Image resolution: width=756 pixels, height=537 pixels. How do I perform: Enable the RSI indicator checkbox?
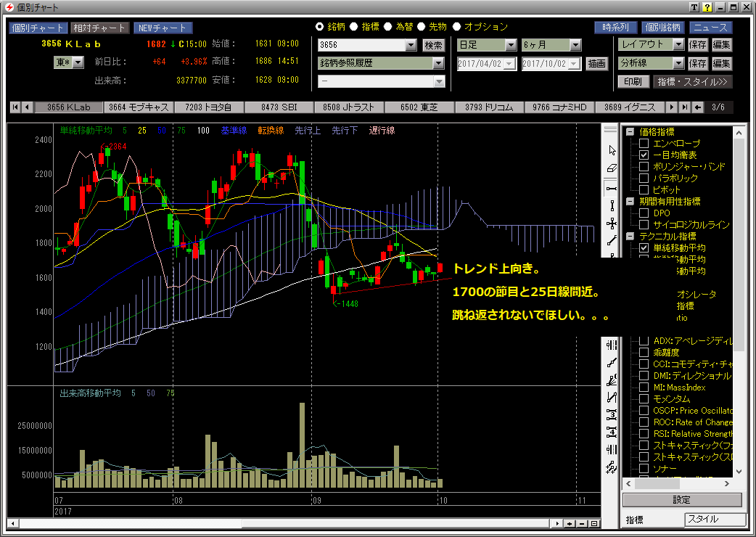tap(644, 434)
